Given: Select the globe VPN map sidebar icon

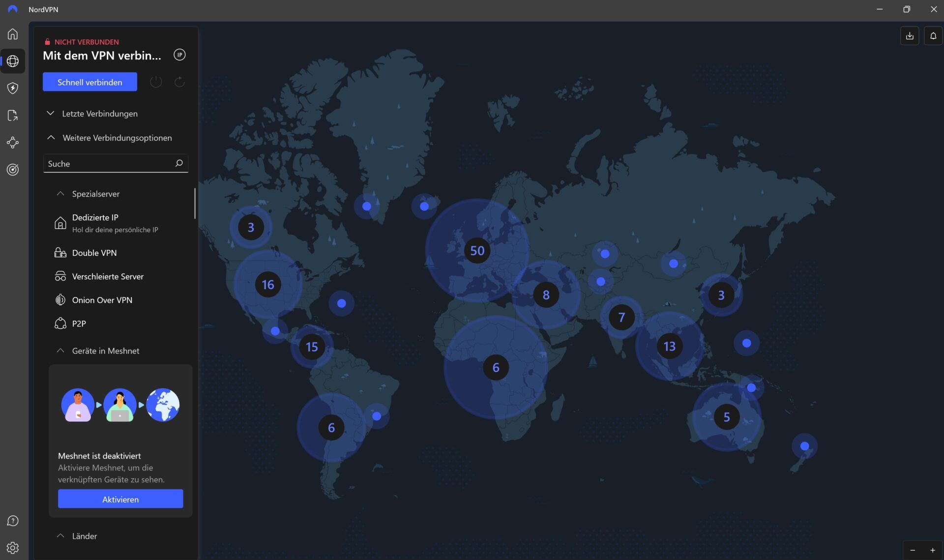Looking at the screenshot, I should coord(13,61).
